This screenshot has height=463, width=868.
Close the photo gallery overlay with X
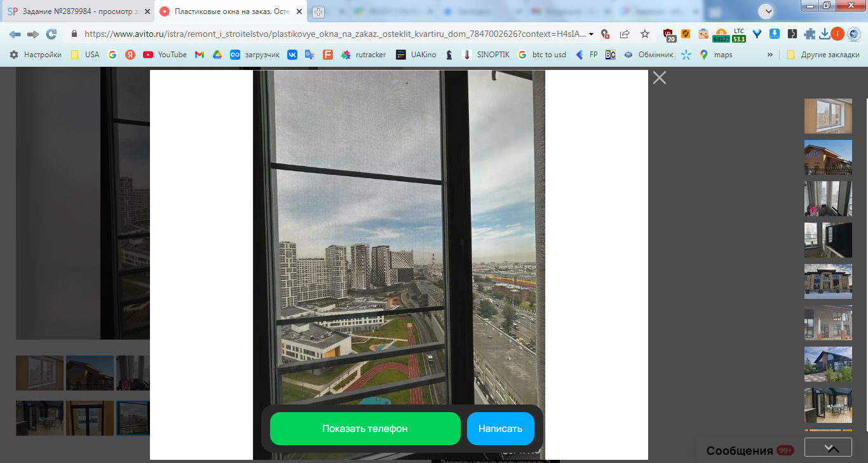click(660, 78)
